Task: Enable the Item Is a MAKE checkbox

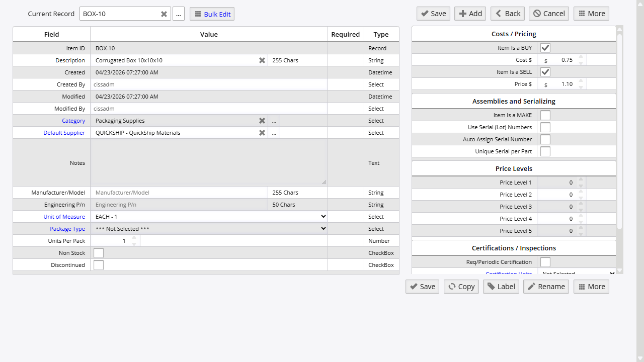Action: tap(545, 115)
